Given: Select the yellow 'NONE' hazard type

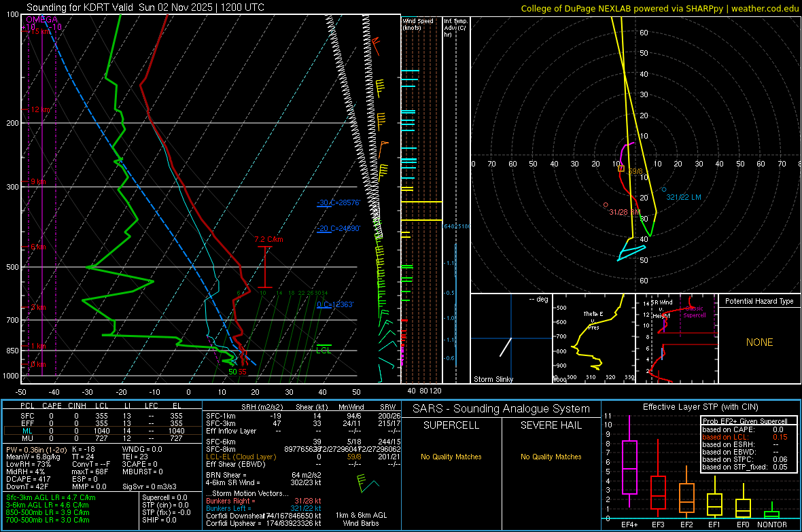Looking at the screenshot, I should point(759,342).
